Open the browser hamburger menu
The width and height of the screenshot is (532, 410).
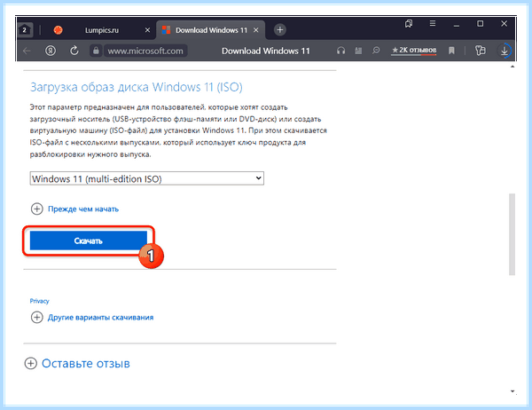tap(433, 23)
